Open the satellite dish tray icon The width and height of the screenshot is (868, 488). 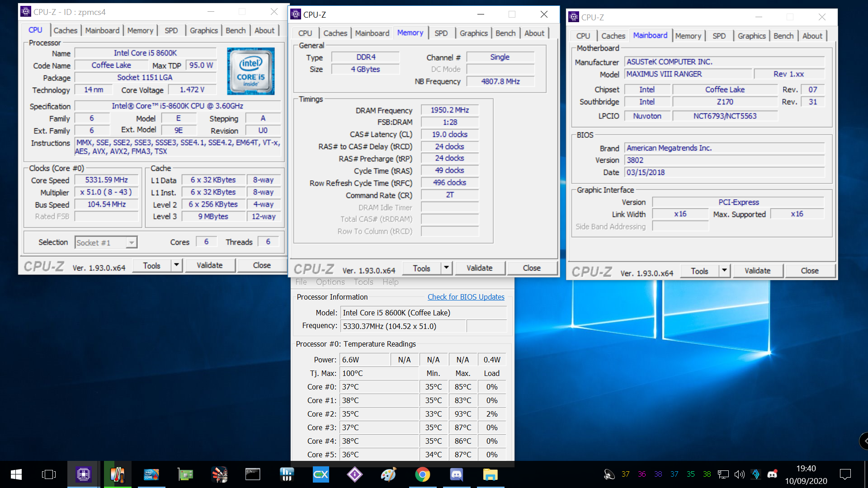(x=609, y=474)
